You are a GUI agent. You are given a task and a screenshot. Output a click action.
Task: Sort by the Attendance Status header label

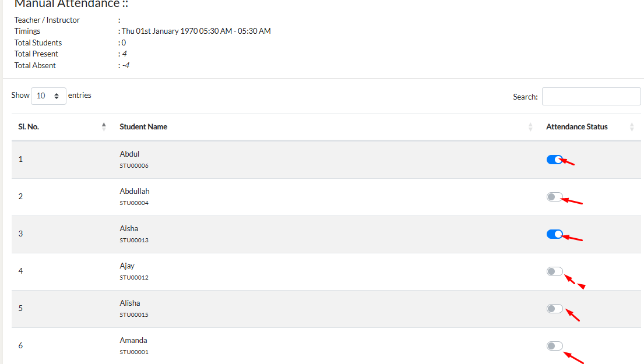(576, 127)
